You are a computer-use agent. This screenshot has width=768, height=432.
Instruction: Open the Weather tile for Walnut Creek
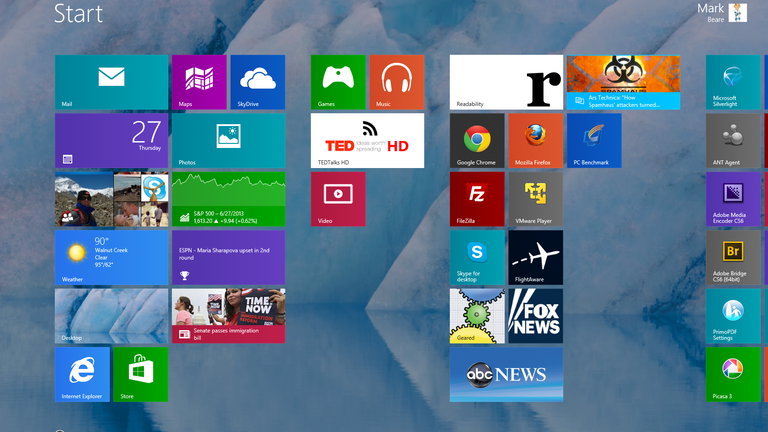pos(111,258)
